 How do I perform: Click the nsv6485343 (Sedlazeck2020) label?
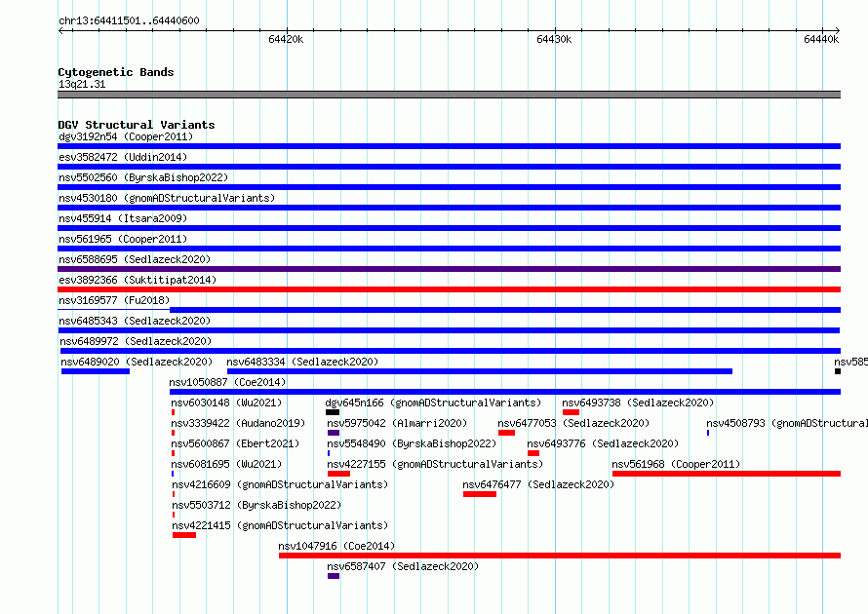tap(135, 321)
